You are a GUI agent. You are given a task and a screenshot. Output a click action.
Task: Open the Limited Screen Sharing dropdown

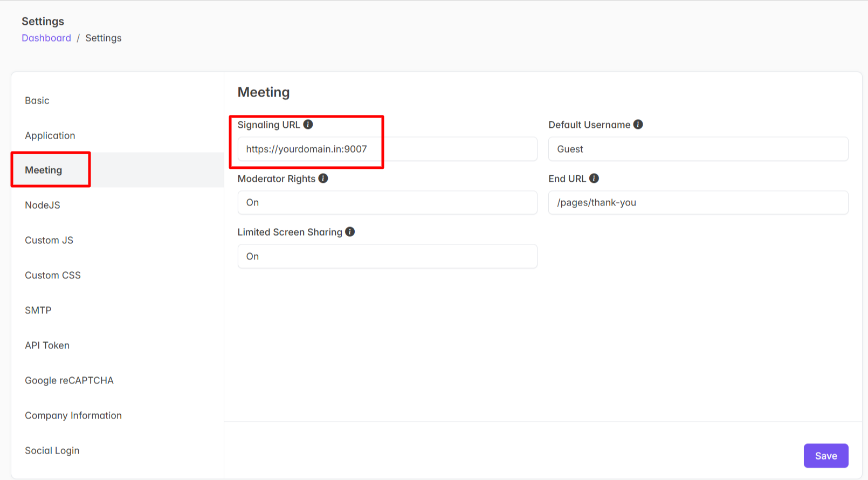point(387,256)
